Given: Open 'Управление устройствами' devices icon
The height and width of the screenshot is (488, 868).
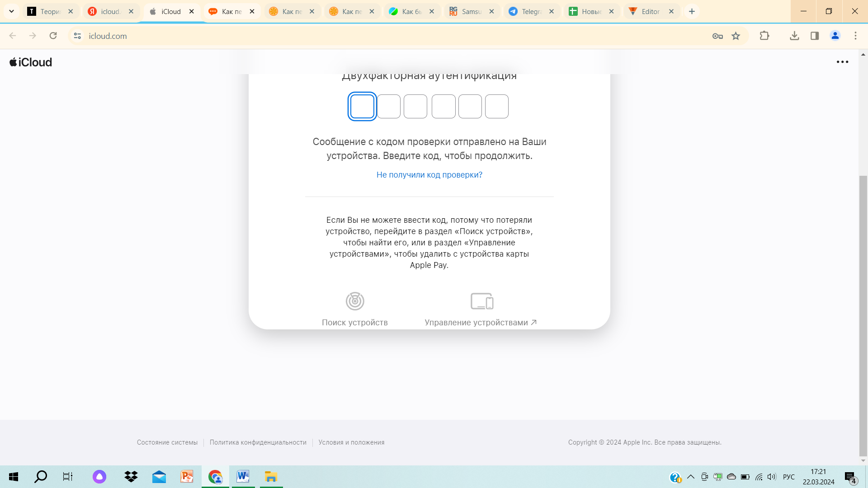Looking at the screenshot, I should point(482,301).
